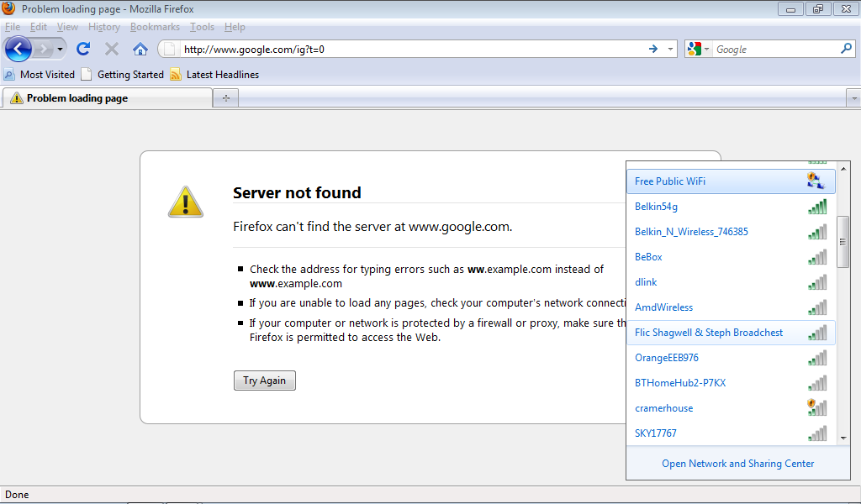This screenshot has width=861, height=504.
Task: Open the Getting Started bookmark
Action: (123, 75)
